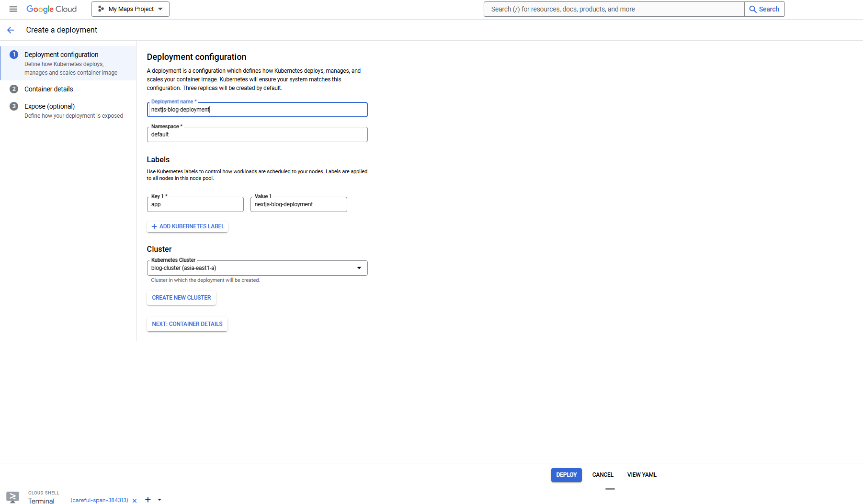Image resolution: width=863 pixels, height=504 pixels.
Task: Click the resources search bar
Action: click(x=613, y=9)
